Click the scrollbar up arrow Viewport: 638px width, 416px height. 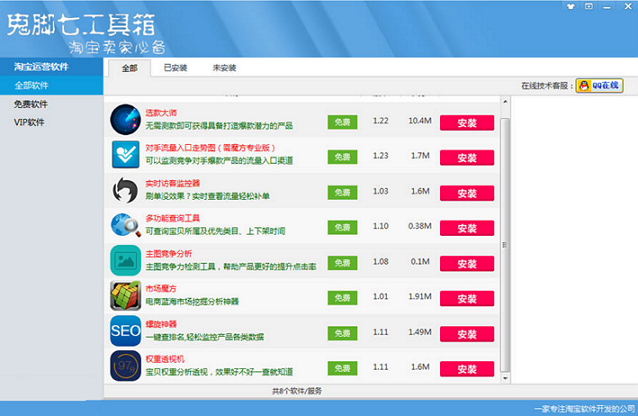505,101
